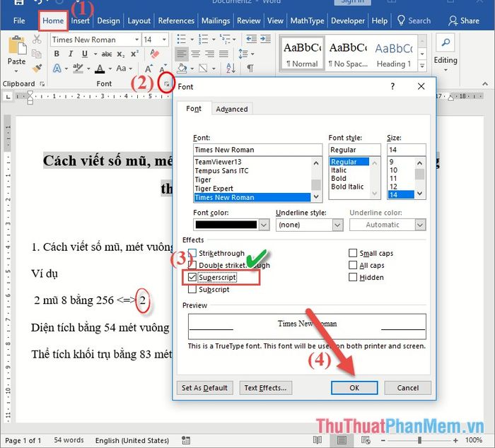
Task: Align text left via ribbon icon
Action: point(182,54)
